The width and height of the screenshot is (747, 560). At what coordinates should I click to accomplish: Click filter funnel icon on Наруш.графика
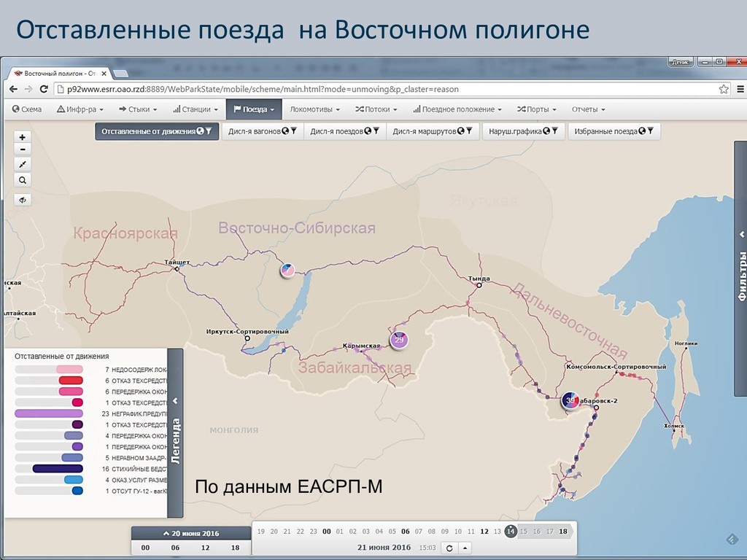[x=554, y=131]
